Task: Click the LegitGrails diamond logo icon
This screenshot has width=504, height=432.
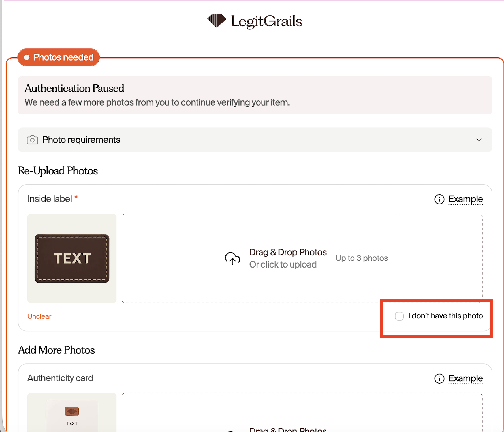Action: [x=217, y=21]
